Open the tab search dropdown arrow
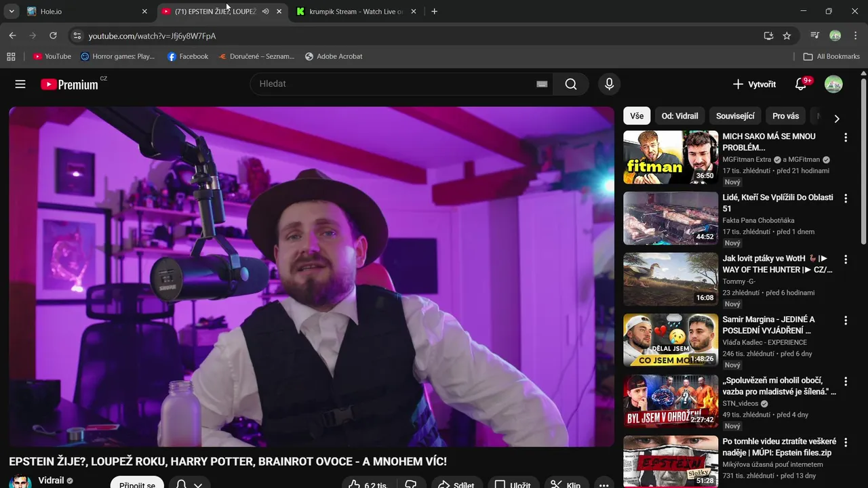Screen dimensions: 868x488 [x=12, y=12]
